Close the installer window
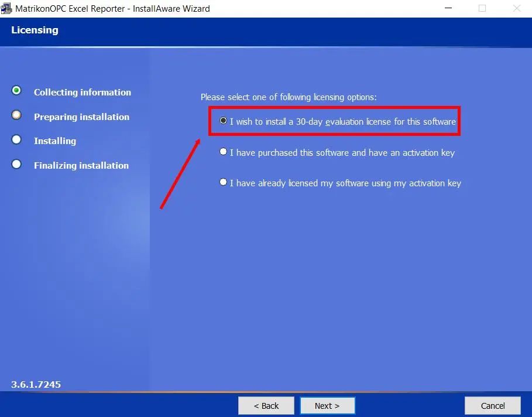 [516, 8]
